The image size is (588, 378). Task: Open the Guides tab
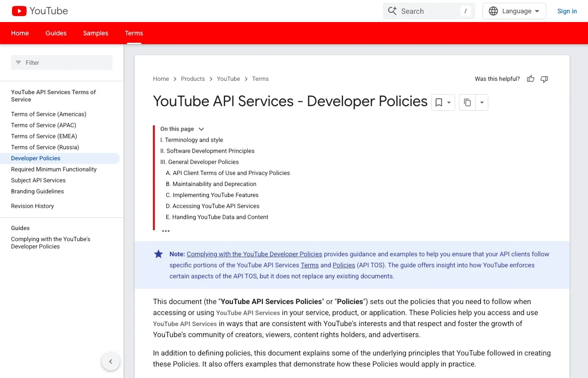point(56,33)
